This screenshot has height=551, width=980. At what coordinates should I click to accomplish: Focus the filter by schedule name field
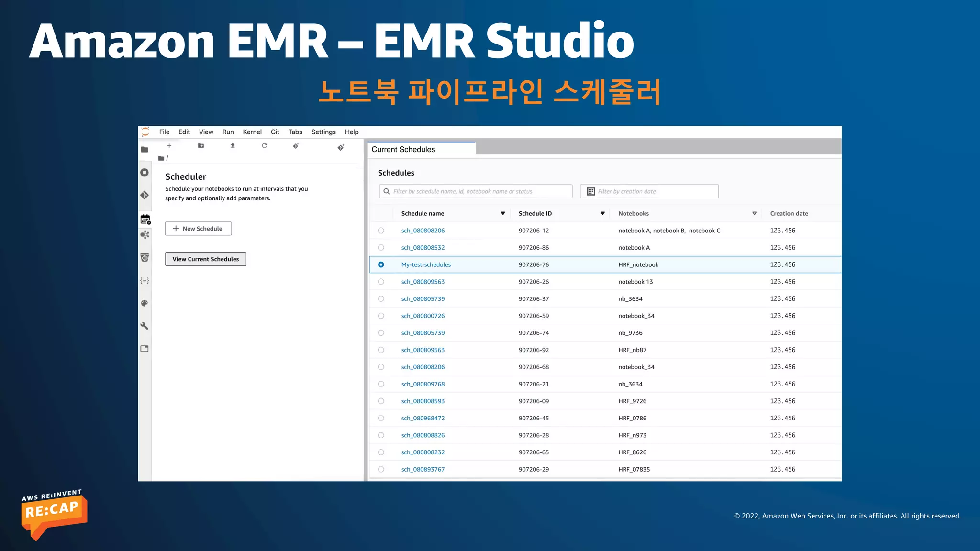click(476, 191)
